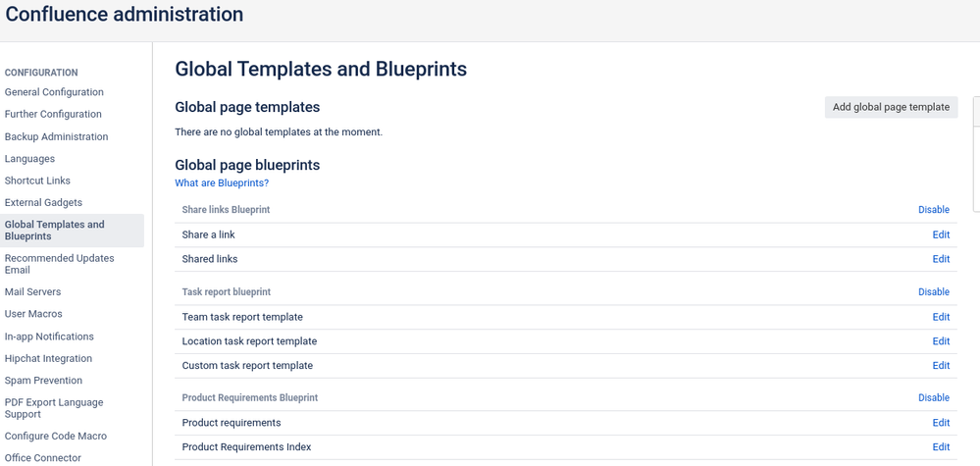Open External Gadgets page
This screenshot has width=980, height=466.
(x=43, y=202)
